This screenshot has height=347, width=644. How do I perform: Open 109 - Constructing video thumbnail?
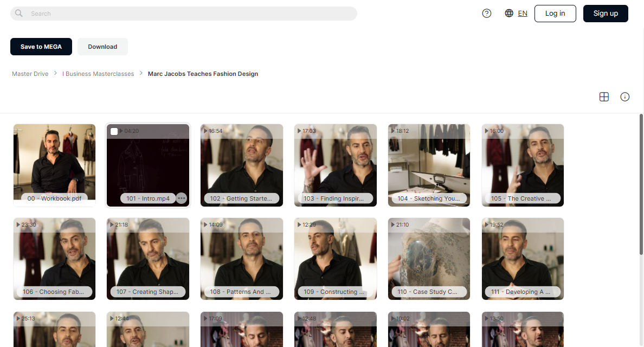(x=335, y=259)
